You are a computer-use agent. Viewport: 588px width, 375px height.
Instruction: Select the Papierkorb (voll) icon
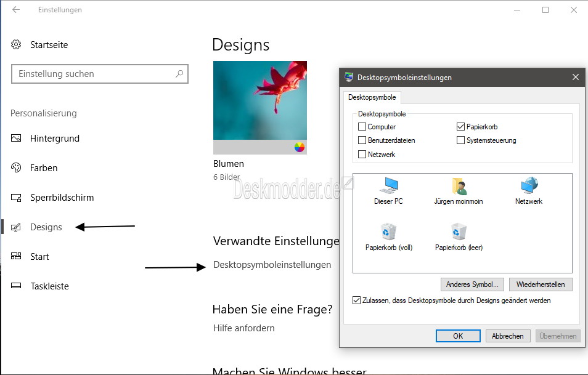(x=388, y=232)
